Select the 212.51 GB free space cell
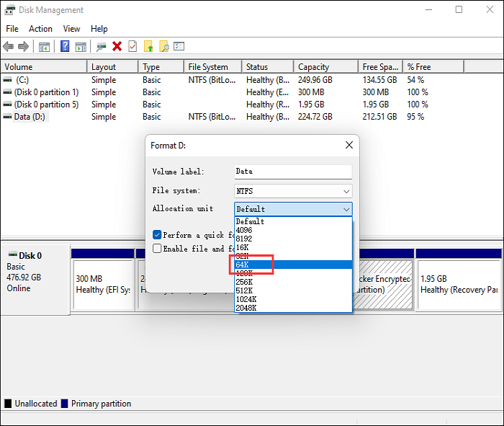 [380, 117]
